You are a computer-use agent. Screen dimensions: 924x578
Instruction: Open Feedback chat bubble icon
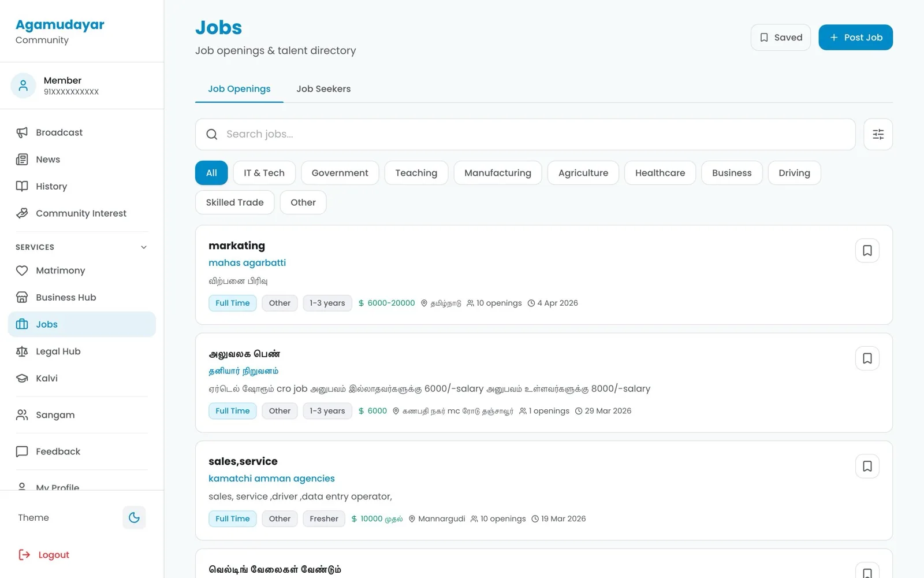tap(22, 451)
